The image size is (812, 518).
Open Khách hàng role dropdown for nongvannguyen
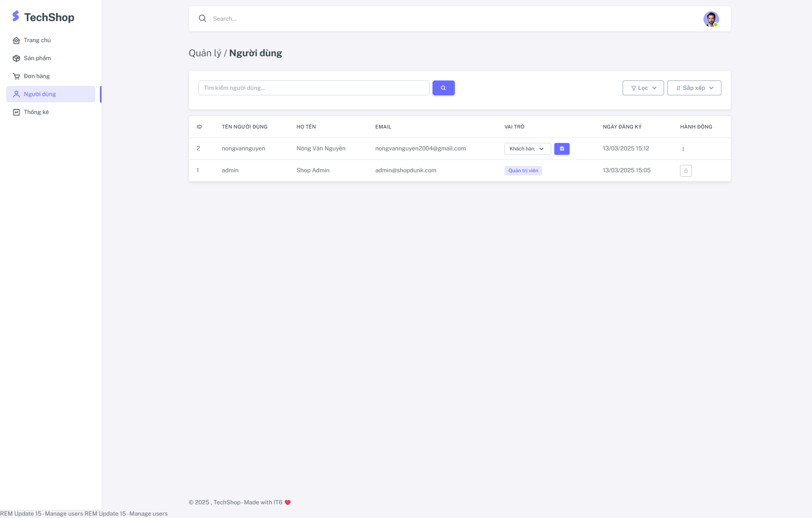(527, 149)
